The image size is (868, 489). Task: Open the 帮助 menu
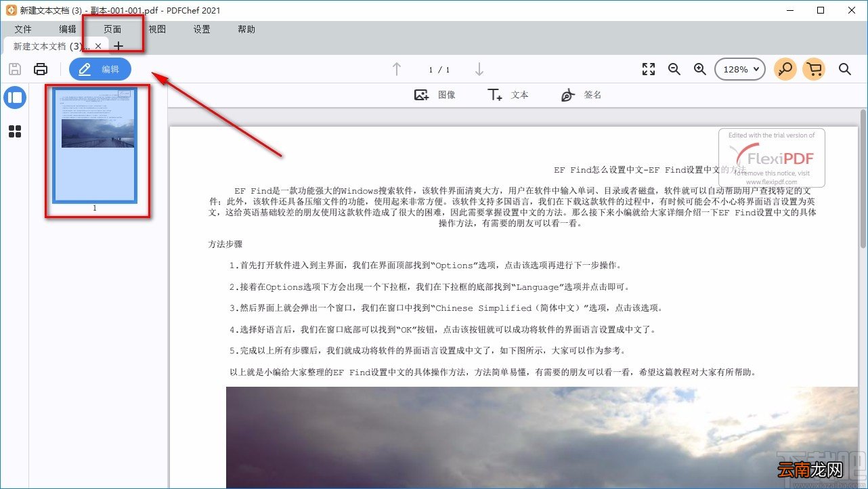246,29
